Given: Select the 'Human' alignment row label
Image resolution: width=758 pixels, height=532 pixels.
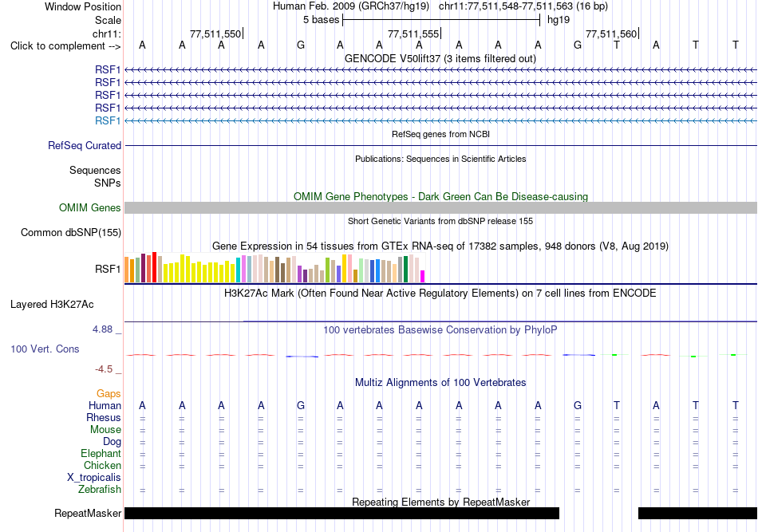Looking at the screenshot, I should point(105,406).
